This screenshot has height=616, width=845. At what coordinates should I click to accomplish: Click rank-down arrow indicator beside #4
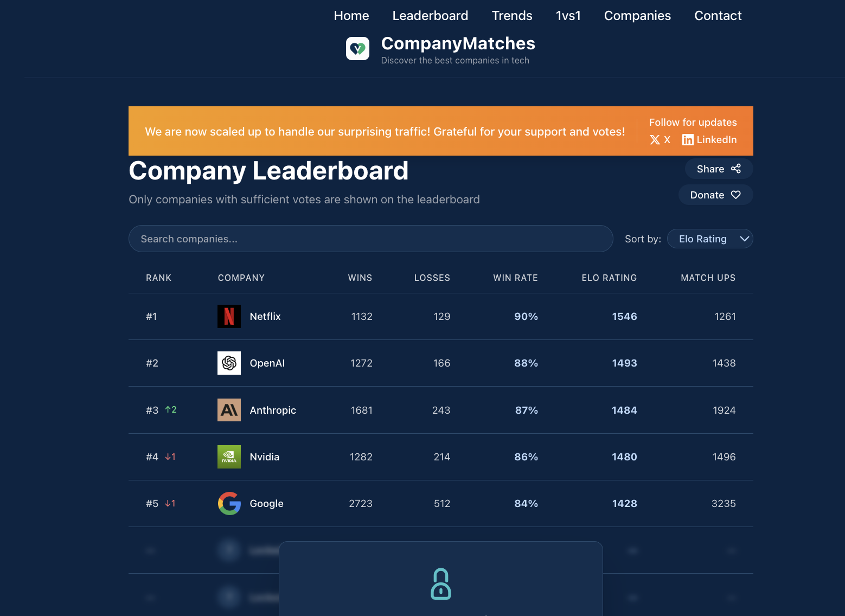pos(170,457)
